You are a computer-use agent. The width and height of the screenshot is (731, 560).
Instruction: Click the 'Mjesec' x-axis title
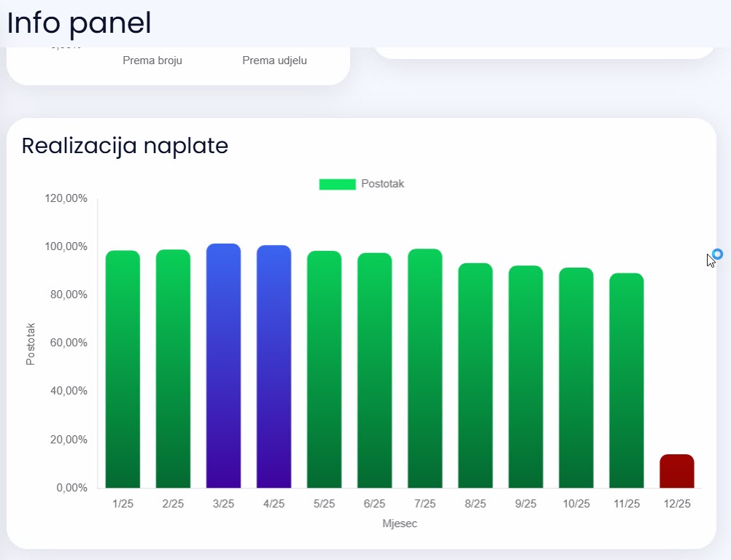400,524
